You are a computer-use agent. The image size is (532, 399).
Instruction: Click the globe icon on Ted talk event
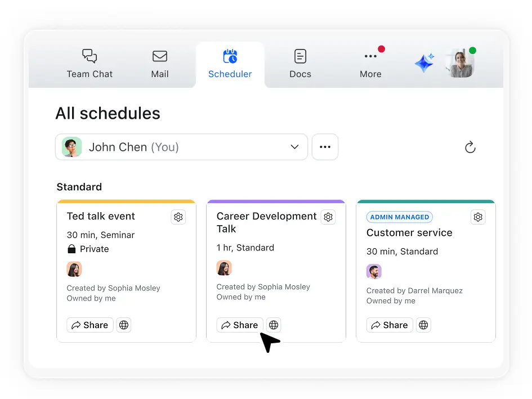124,325
